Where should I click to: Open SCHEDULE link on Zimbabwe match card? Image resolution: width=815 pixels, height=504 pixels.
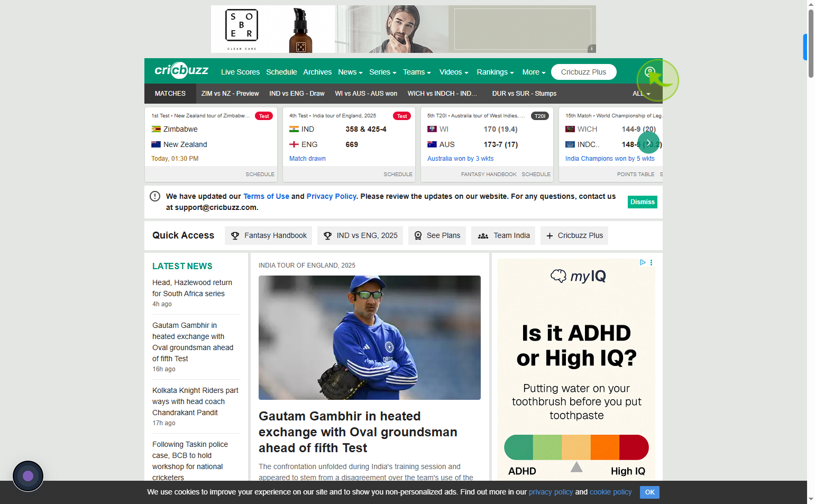pyautogui.click(x=260, y=174)
